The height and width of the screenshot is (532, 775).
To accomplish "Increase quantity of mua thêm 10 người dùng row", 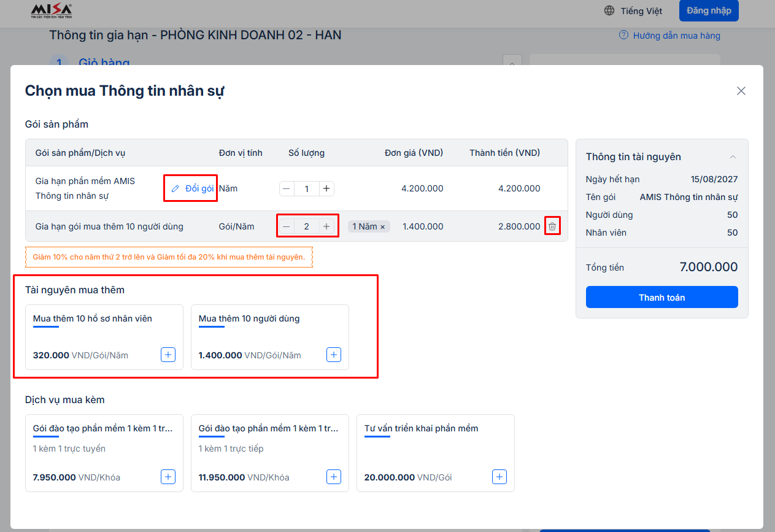I will [x=327, y=226].
